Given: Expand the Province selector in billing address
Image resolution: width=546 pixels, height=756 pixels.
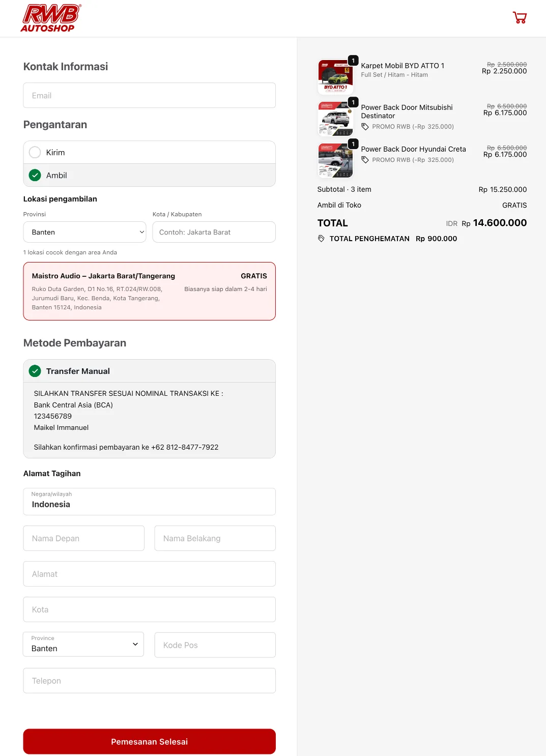Looking at the screenshot, I should click(x=83, y=644).
